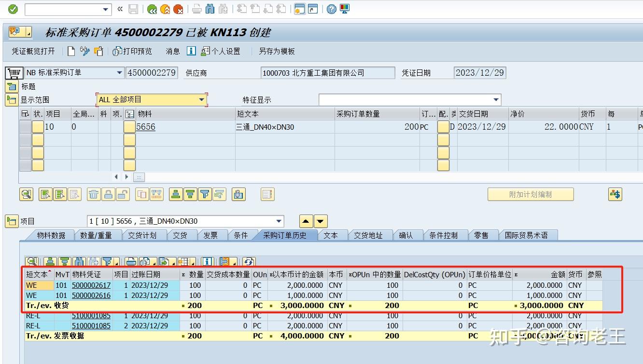The height and width of the screenshot is (364, 643).
Task: Open the item selector dropdown showing 5656
Action: (x=278, y=221)
